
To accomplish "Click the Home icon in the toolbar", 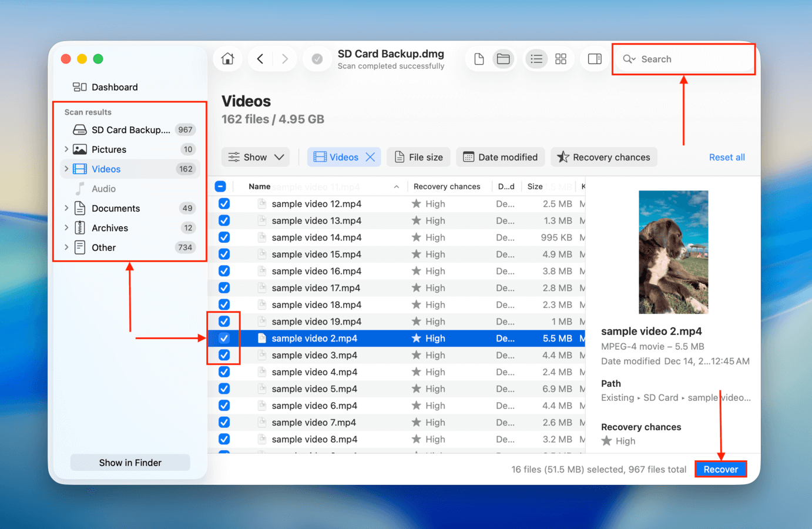I will click(227, 59).
